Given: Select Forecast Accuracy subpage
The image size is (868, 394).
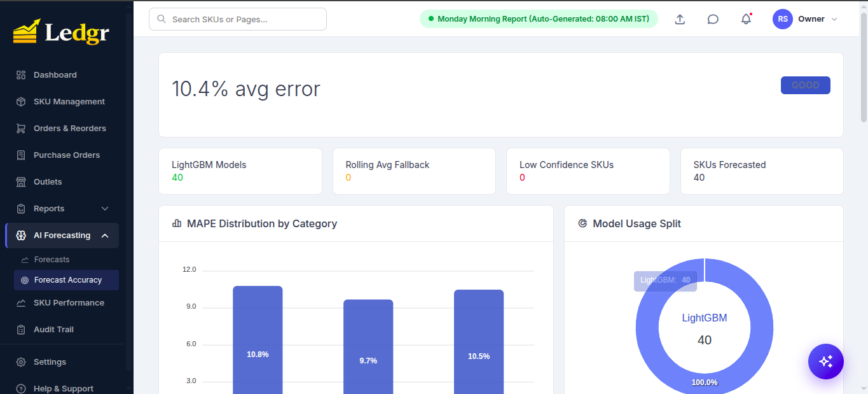Looking at the screenshot, I should 66,280.
